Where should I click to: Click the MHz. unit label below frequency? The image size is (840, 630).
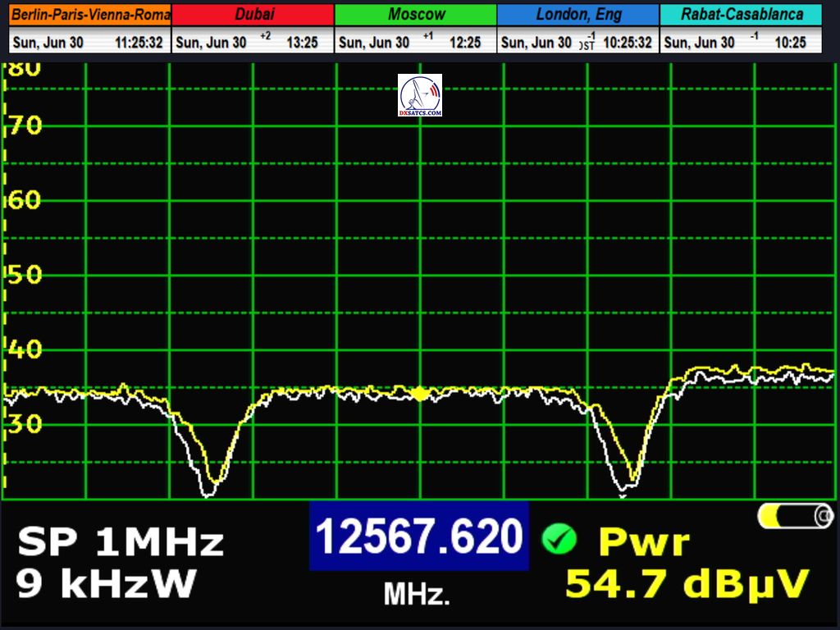417,594
